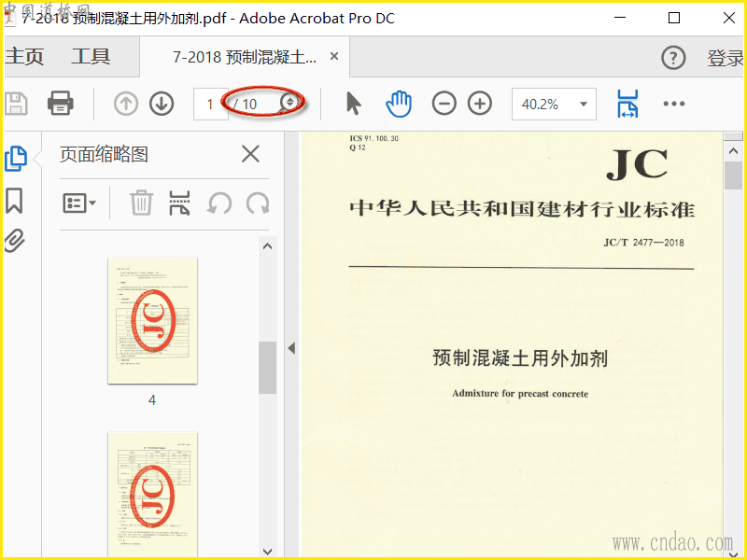Open the Help question mark icon
The height and width of the screenshot is (560, 747).
(673, 58)
